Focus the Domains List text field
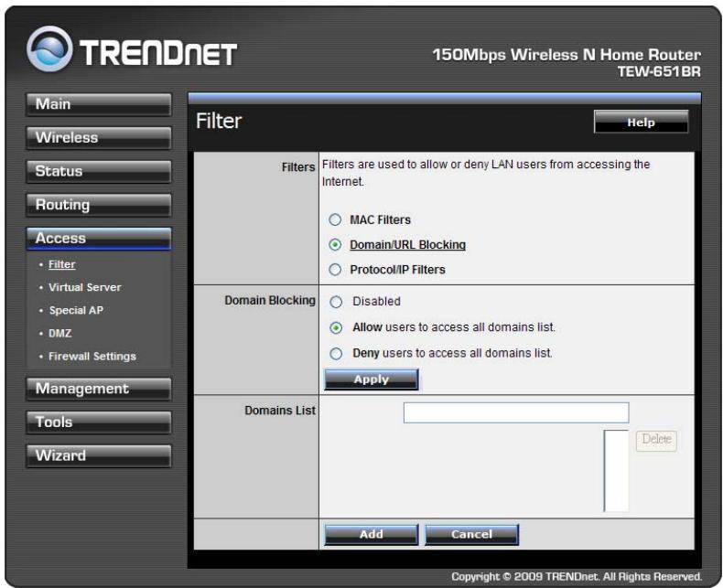The height and width of the screenshot is (588, 723). (516, 412)
